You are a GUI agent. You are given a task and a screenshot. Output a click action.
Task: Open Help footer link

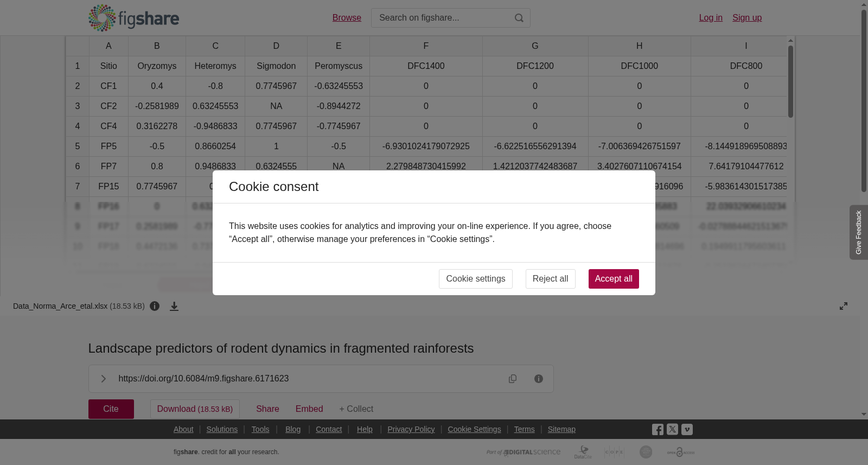(365, 429)
